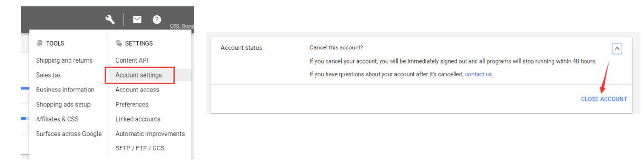Select SFTP / FTP / GCS option
The image size is (644, 164).
[x=140, y=148]
